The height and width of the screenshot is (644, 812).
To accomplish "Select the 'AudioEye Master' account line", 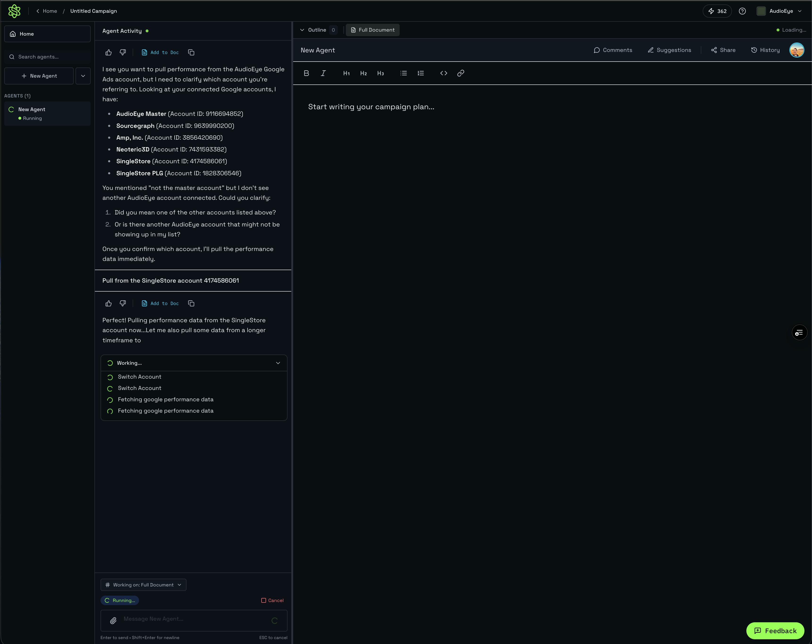I will coord(180,114).
